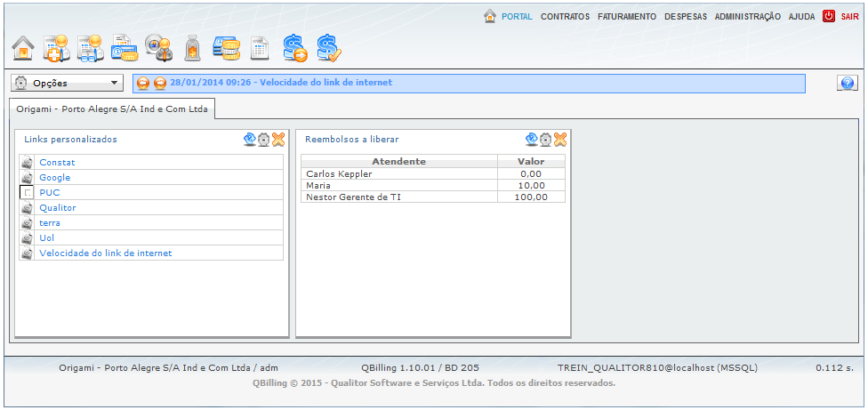Open the Opções dropdown
This screenshot has width=868, height=410.
click(67, 83)
